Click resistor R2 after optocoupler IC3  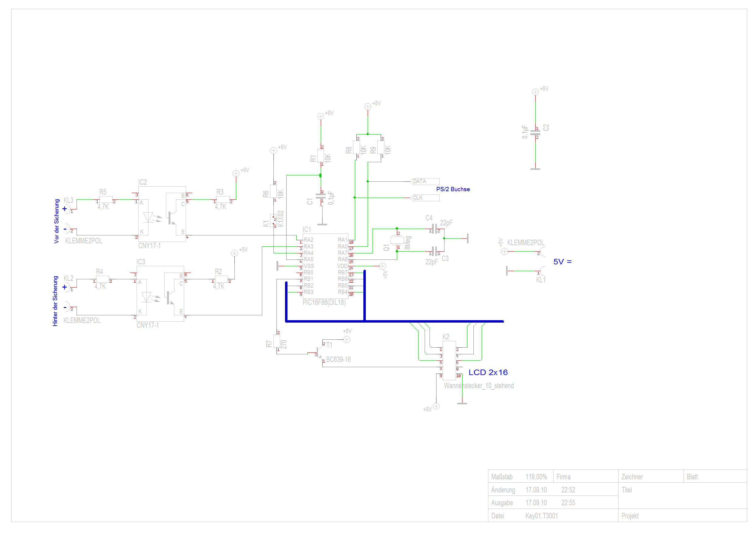click(x=221, y=279)
